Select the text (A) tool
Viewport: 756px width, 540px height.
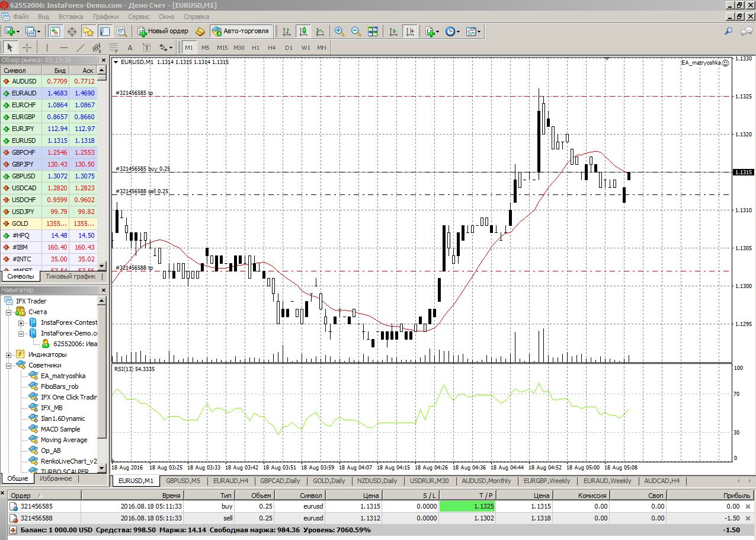[130, 47]
